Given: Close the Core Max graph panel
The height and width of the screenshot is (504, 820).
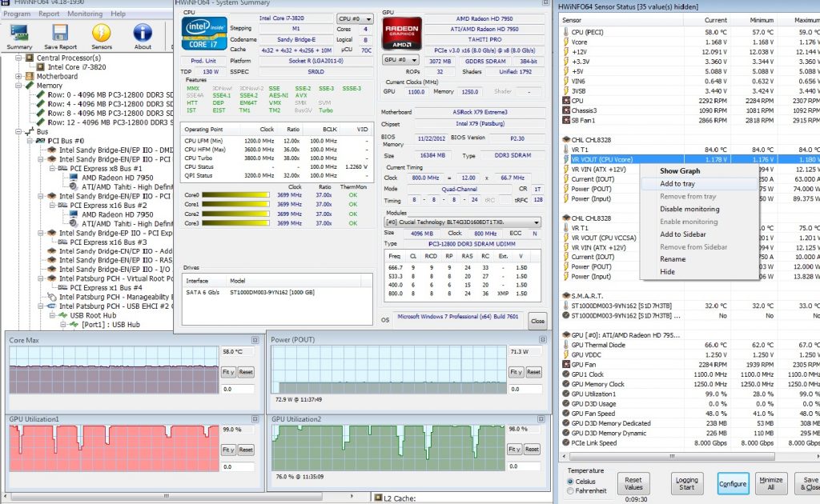Looking at the screenshot, I should pos(255,340).
